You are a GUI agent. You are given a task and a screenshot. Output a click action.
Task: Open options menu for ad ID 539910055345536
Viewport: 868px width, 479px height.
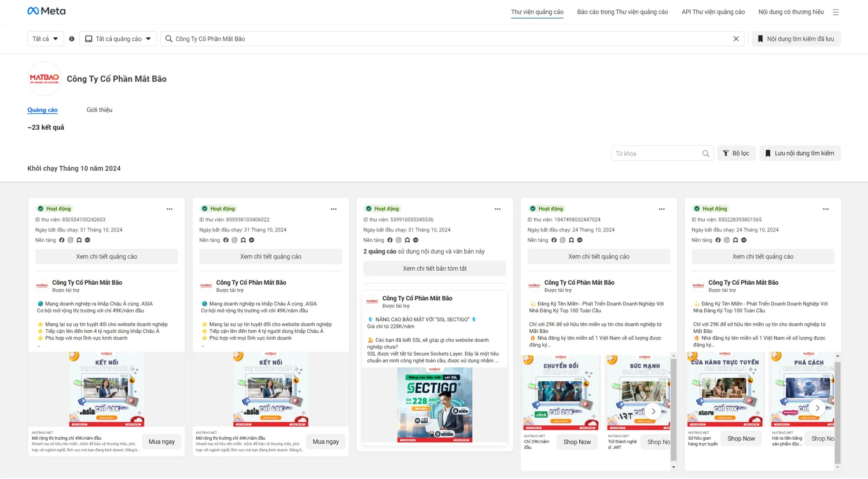click(498, 209)
